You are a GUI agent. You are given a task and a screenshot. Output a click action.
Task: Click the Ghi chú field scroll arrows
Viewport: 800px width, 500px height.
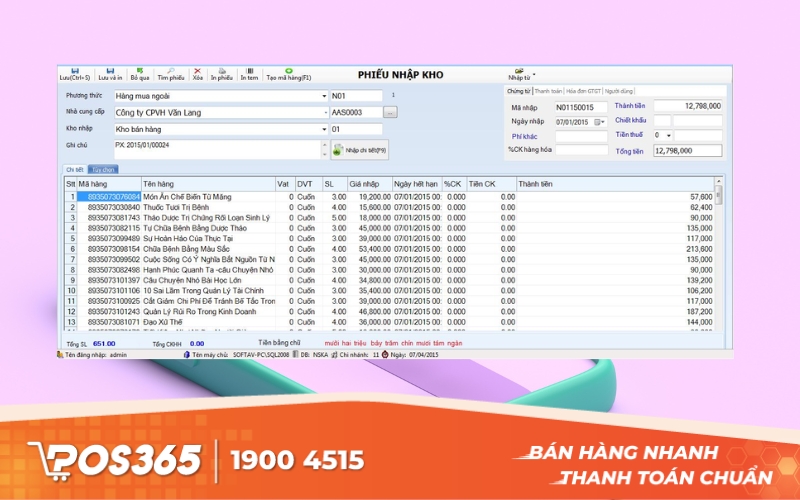coord(324,149)
